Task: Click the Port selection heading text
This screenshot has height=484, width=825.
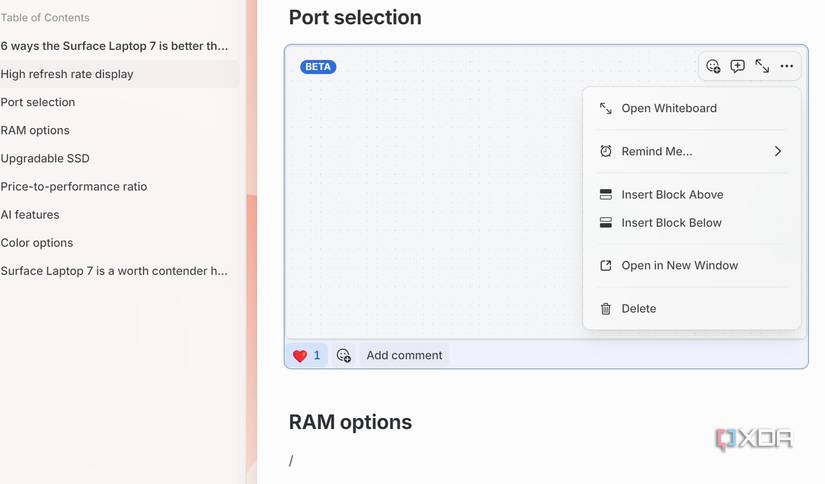Action: point(355,17)
